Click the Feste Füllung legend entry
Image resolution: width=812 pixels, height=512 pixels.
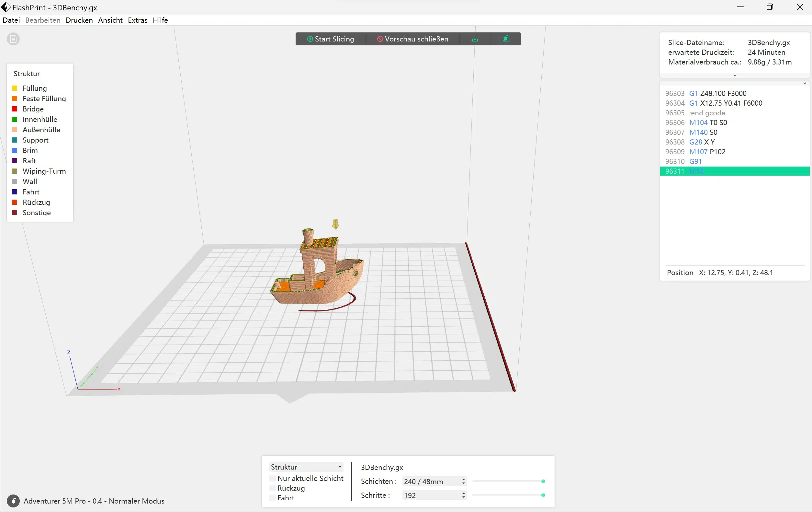pyautogui.click(x=44, y=99)
